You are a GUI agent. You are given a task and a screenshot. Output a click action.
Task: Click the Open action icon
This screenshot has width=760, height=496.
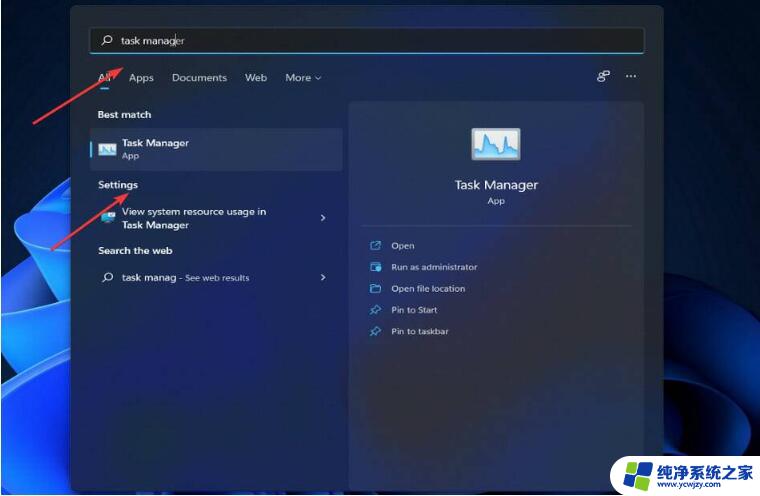point(376,245)
